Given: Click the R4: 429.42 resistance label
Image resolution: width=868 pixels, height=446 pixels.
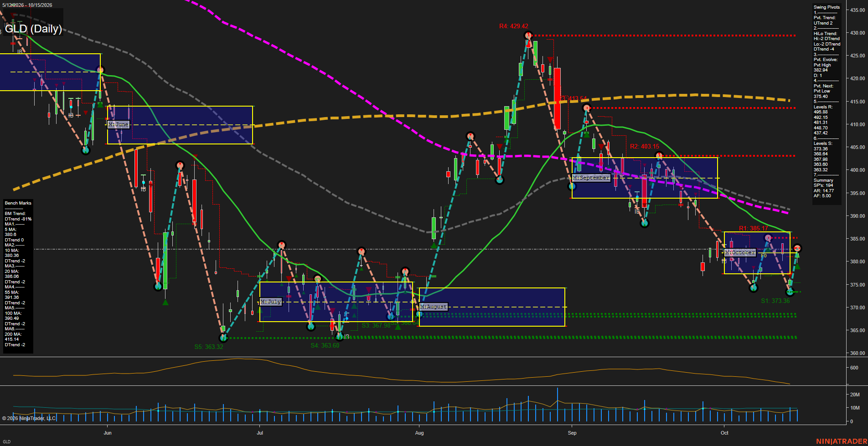Looking at the screenshot, I should 513,26.
